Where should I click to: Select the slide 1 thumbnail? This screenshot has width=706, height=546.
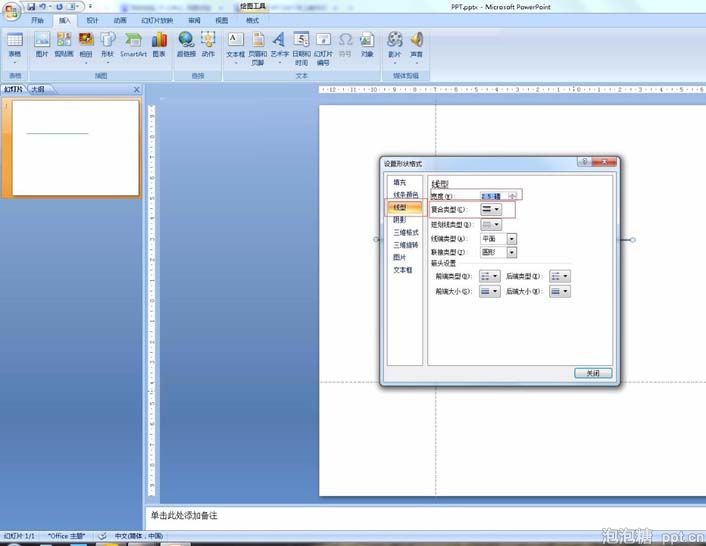(x=75, y=148)
